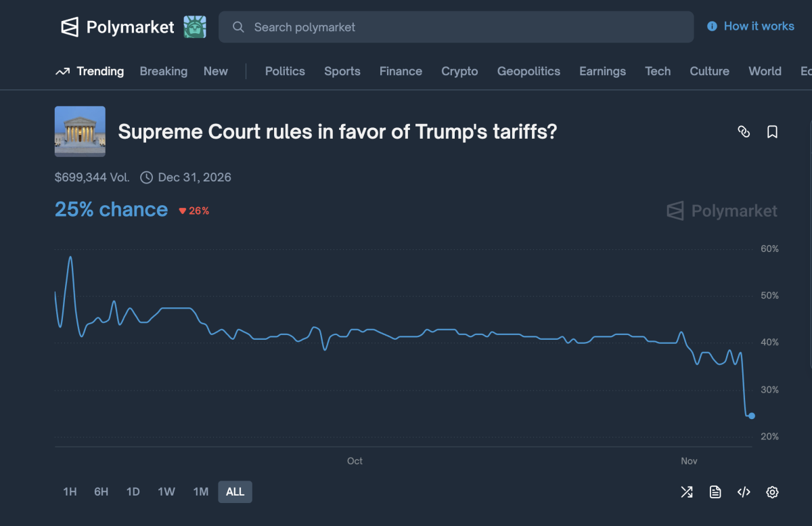Screen dimensions: 812x526
Task: Open chart settings gear
Action: [x=772, y=492]
